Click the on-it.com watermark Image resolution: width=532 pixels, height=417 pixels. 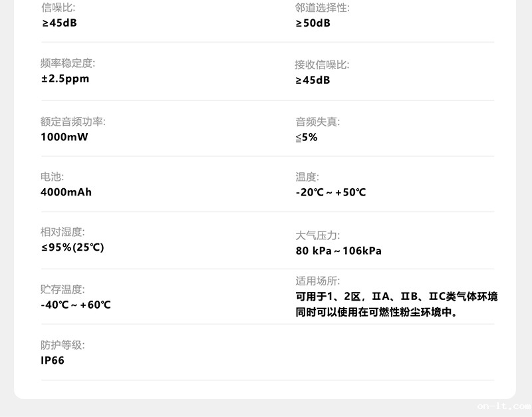pos(503,405)
